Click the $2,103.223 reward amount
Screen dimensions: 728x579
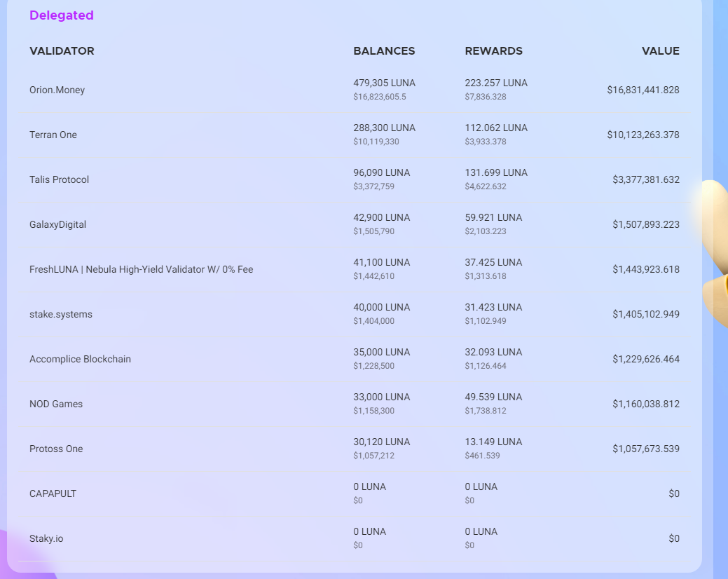click(485, 231)
